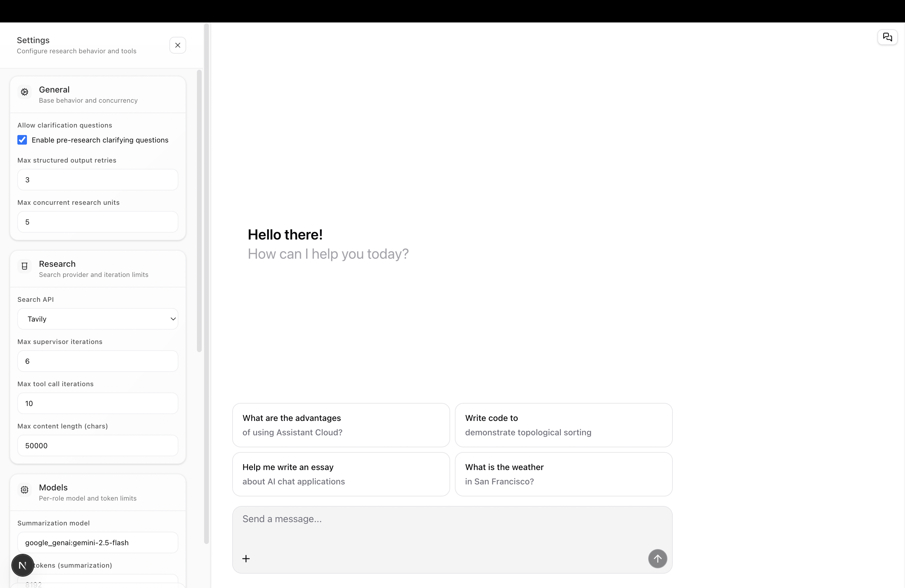Open the Search API Tavily dropdown
Screen dimensions: 905x588
(x=98, y=319)
